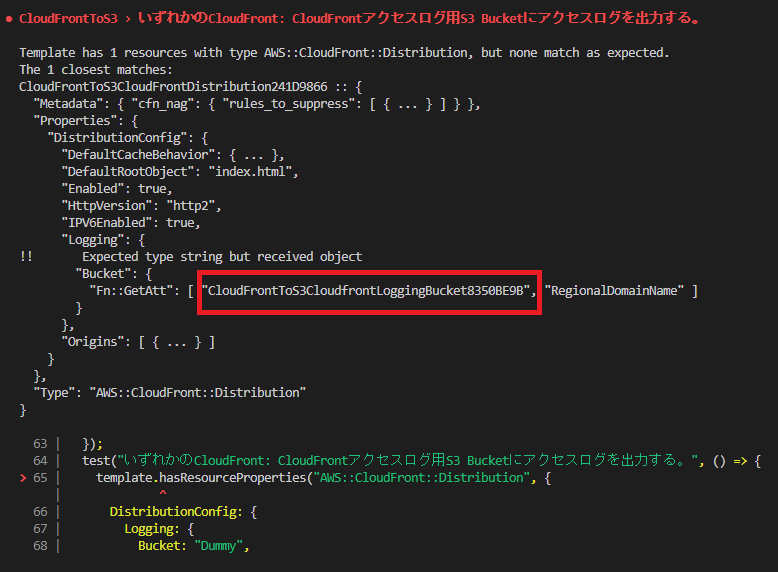
Task: Click the "Properties": { line
Action: [x=85, y=121]
